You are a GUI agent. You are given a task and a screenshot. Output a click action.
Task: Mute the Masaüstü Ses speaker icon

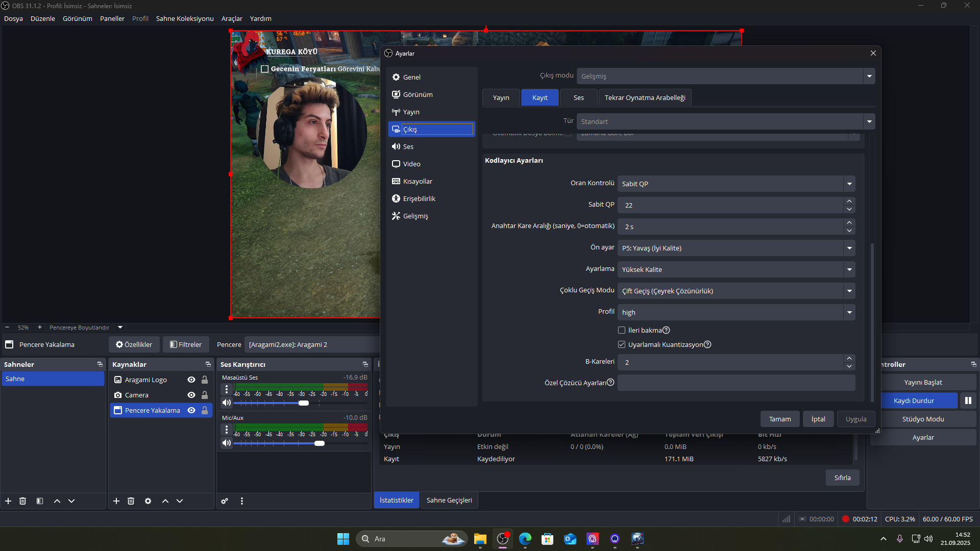pyautogui.click(x=227, y=403)
